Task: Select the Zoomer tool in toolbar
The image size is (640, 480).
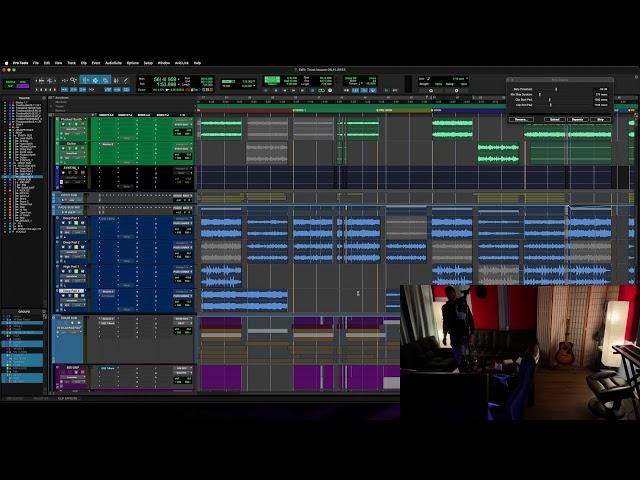Action: pyautogui.click(x=73, y=80)
